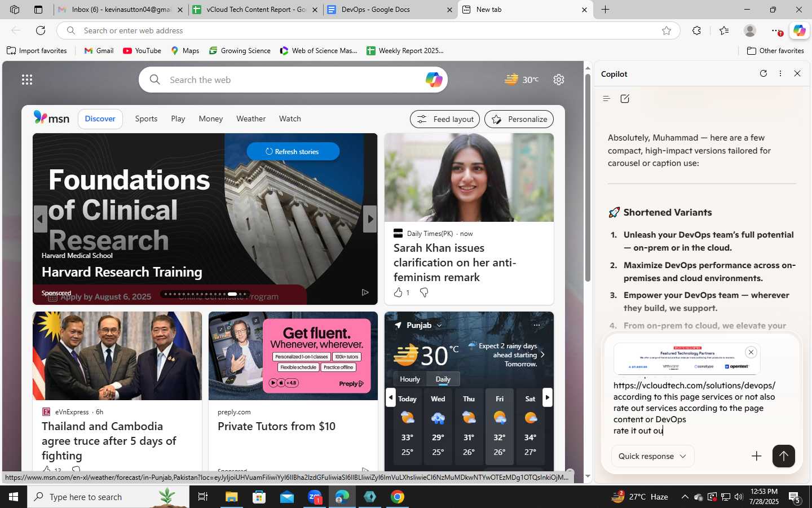Expand the Punjab location dropdown
The height and width of the screenshot is (508, 812).
point(439,325)
